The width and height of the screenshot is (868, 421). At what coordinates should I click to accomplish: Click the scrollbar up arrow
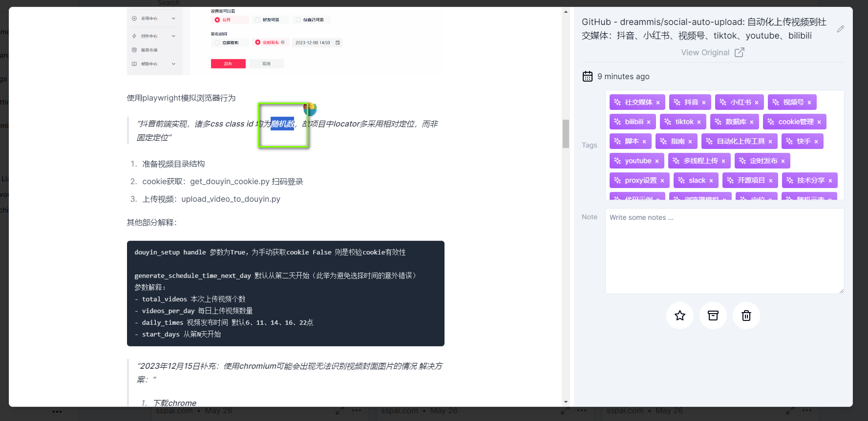[566, 12]
